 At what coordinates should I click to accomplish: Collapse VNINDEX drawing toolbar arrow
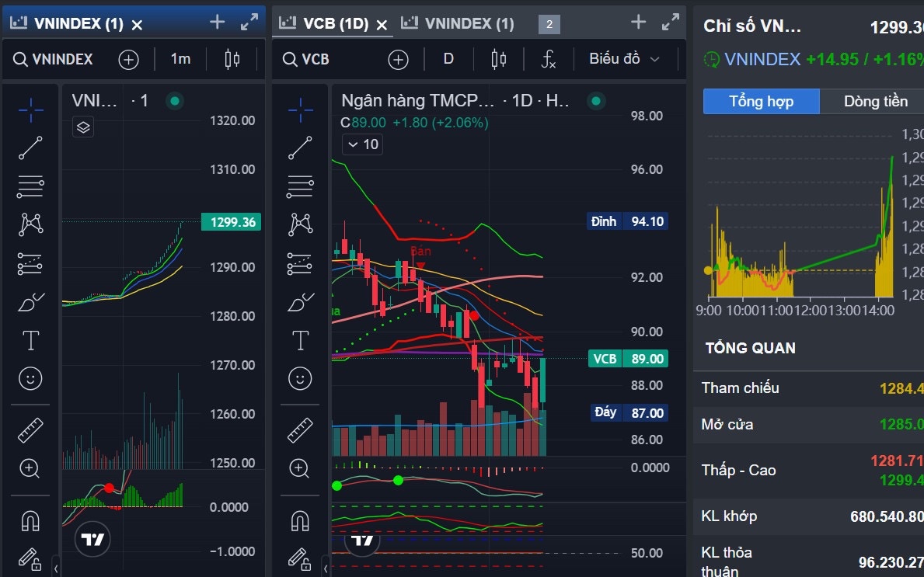pos(56,568)
